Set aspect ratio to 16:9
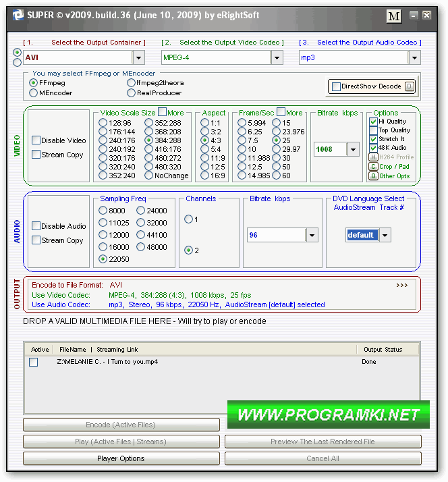The image size is (448, 482). point(204,176)
